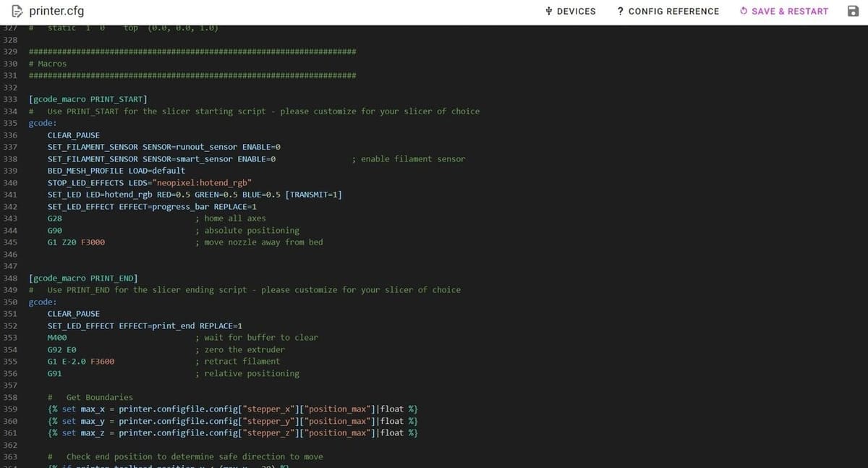This screenshot has width=868, height=468.
Task: Click BED_MESH_PROFILE LOAD=default line
Action: (116, 171)
